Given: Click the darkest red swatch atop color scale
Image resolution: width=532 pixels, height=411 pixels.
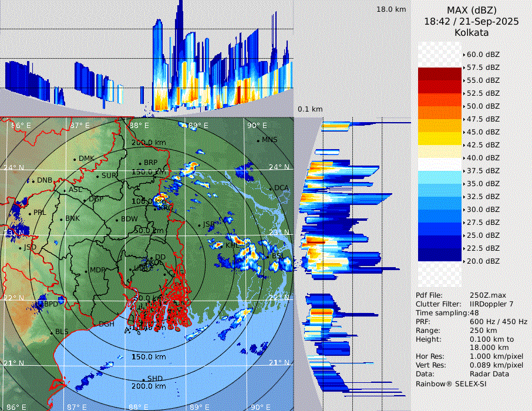Looking at the screenshot, I should [x=439, y=74].
